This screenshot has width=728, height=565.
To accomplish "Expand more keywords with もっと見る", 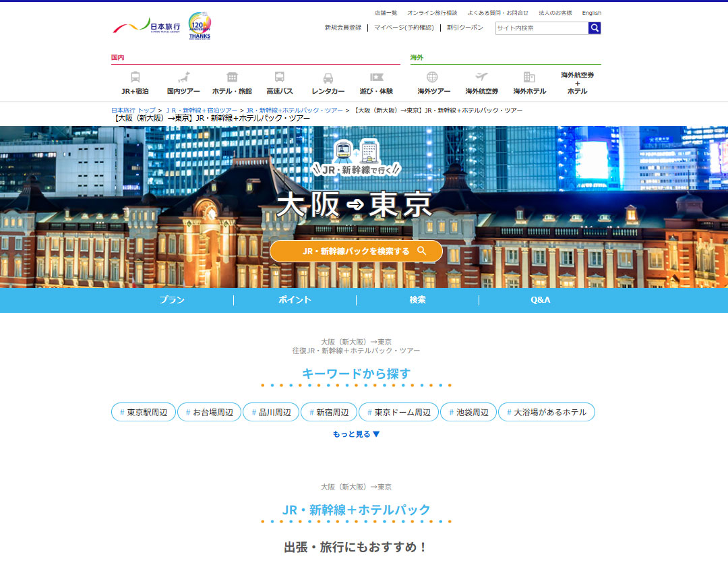I will [356, 434].
